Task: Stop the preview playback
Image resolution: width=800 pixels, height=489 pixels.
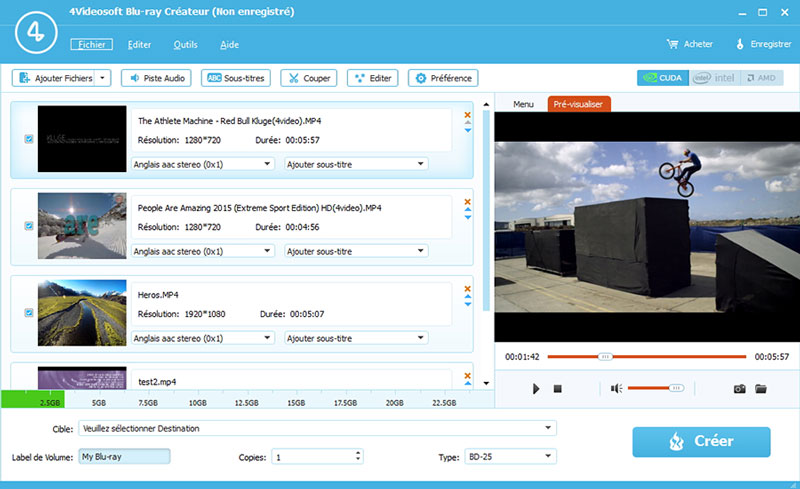Action: (558, 389)
